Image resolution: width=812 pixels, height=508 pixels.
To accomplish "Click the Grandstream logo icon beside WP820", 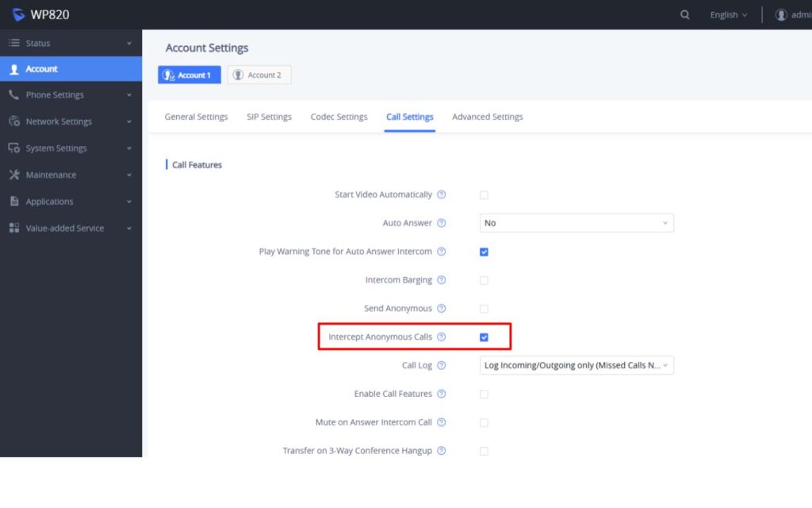I will point(18,14).
